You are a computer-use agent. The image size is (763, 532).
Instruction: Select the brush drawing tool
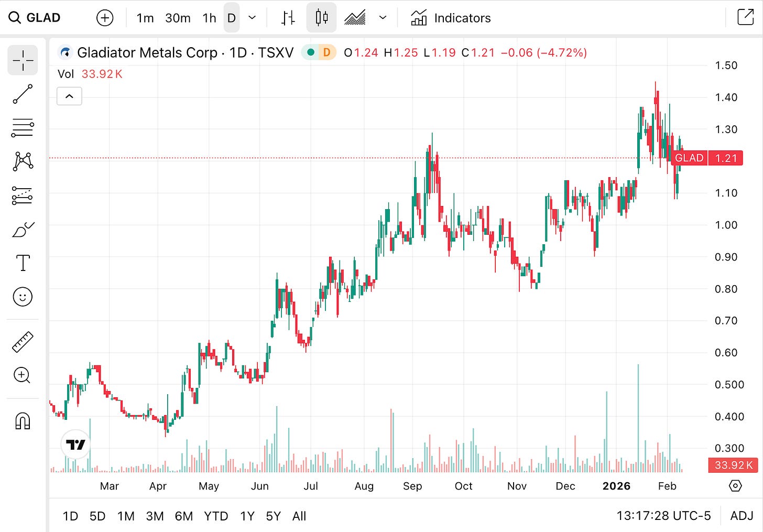(x=23, y=230)
